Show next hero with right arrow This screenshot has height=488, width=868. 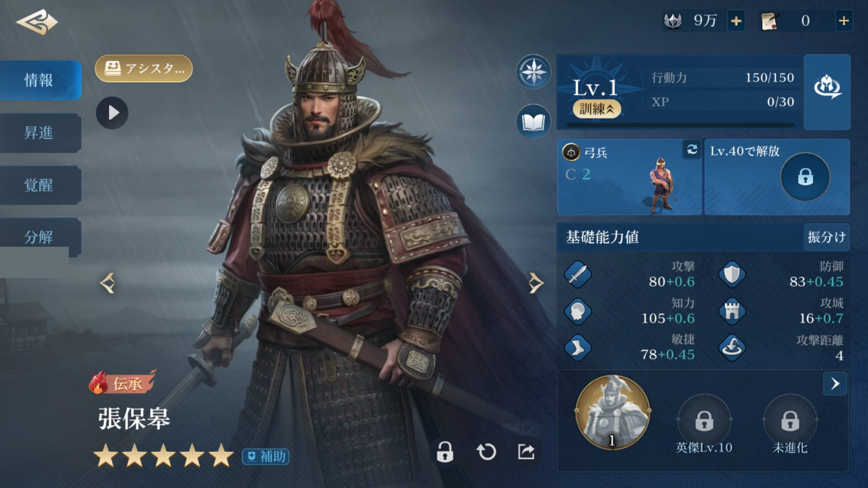535,282
